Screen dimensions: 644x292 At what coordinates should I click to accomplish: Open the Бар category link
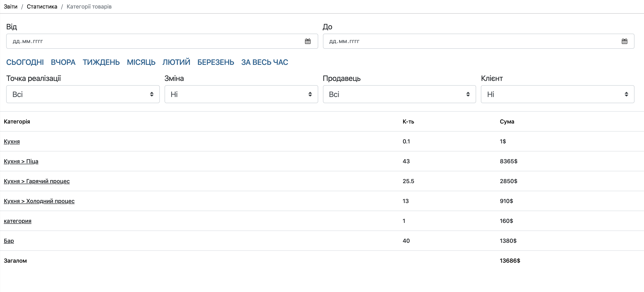click(x=9, y=241)
